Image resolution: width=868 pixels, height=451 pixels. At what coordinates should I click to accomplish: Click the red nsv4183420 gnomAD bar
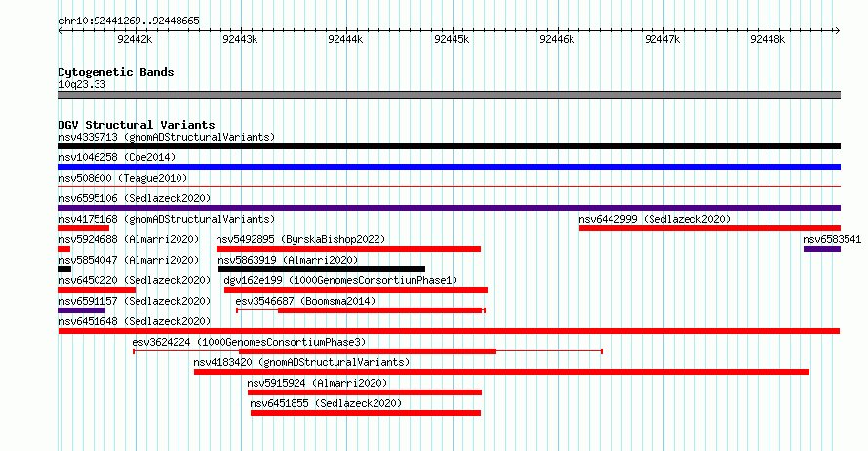(x=501, y=372)
